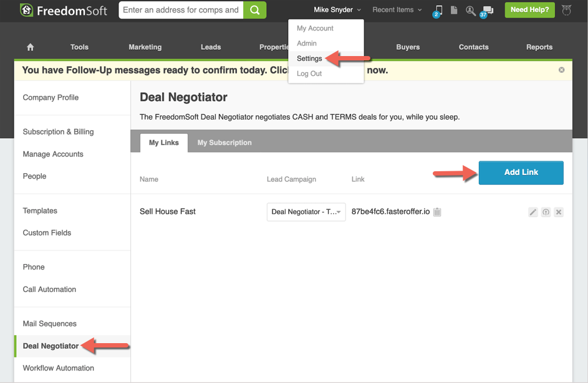Open Company Profile in settings sidebar
588x383 pixels.
tap(51, 97)
